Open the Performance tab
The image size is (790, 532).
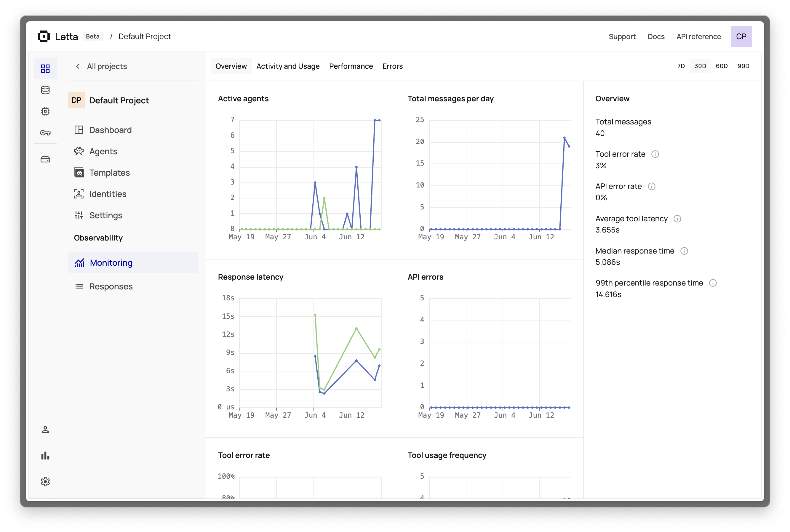point(351,66)
